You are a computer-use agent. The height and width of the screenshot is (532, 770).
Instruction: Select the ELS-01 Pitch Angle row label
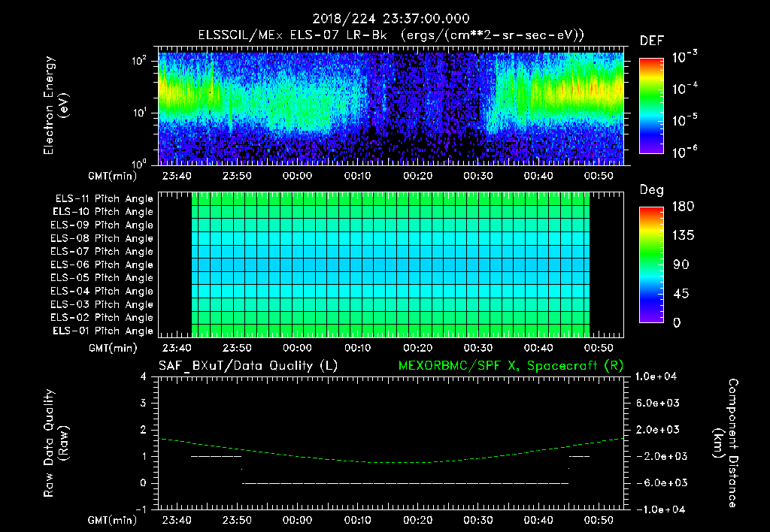point(103,331)
